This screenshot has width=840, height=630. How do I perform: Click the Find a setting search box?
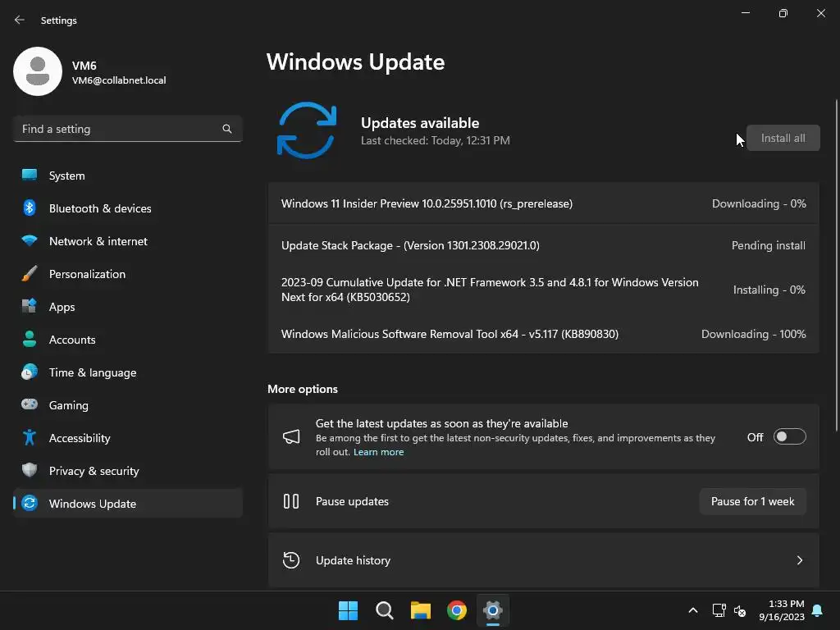128,129
